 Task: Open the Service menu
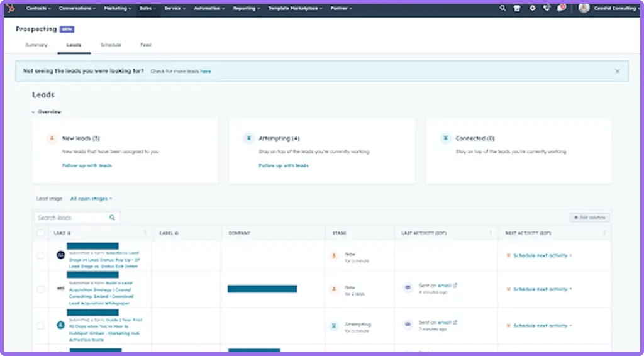175,8
